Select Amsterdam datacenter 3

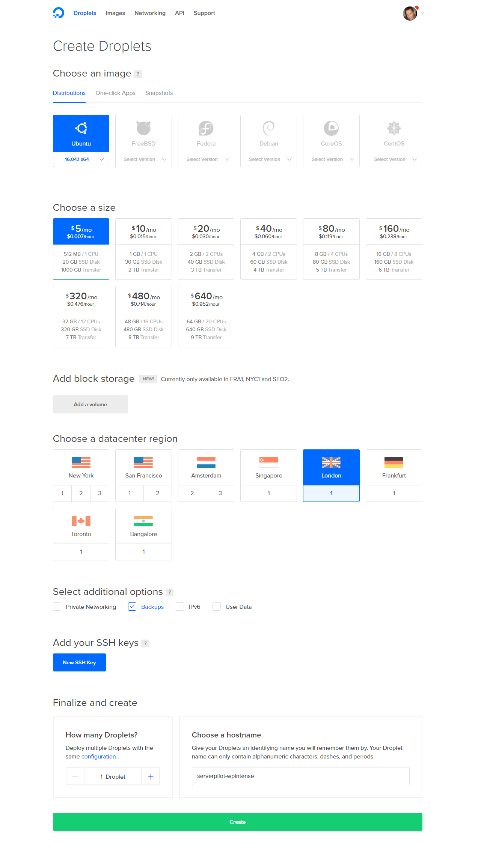click(x=220, y=493)
